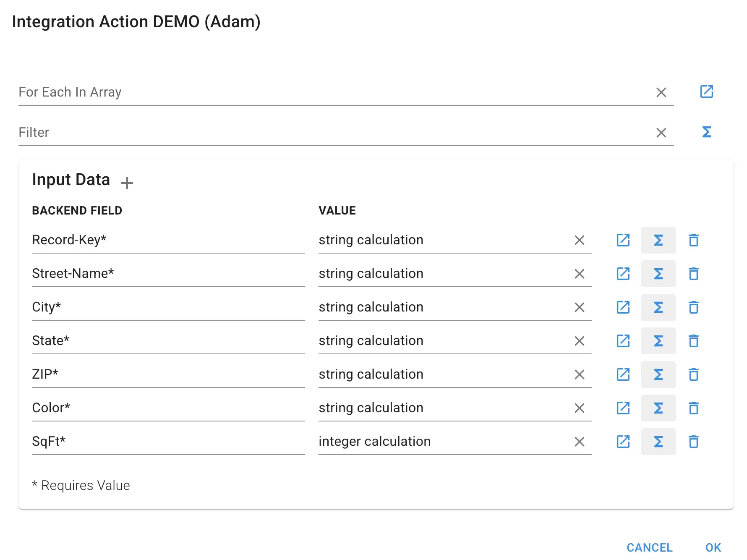
Task: Open the sigma calculation editor for Color
Action: pyautogui.click(x=658, y=408)
